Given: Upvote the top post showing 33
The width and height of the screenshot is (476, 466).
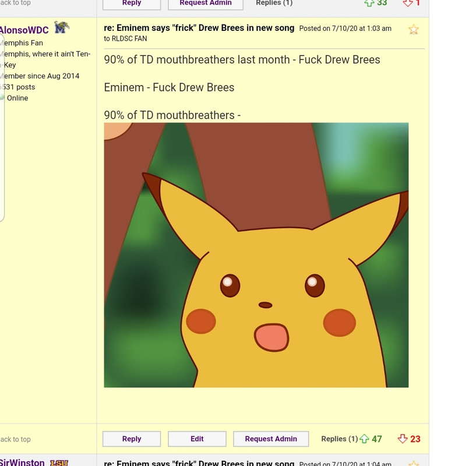Looking at the screenshot, I should point(369,3).
